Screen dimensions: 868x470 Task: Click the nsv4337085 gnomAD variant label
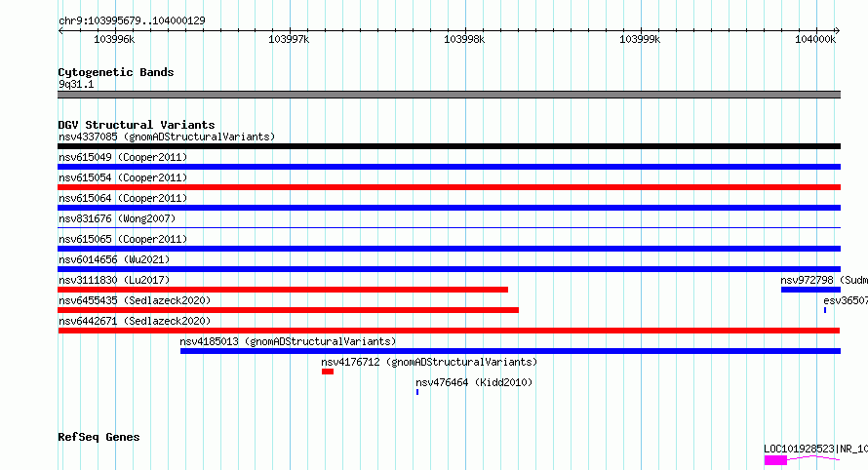click(167, 137)
